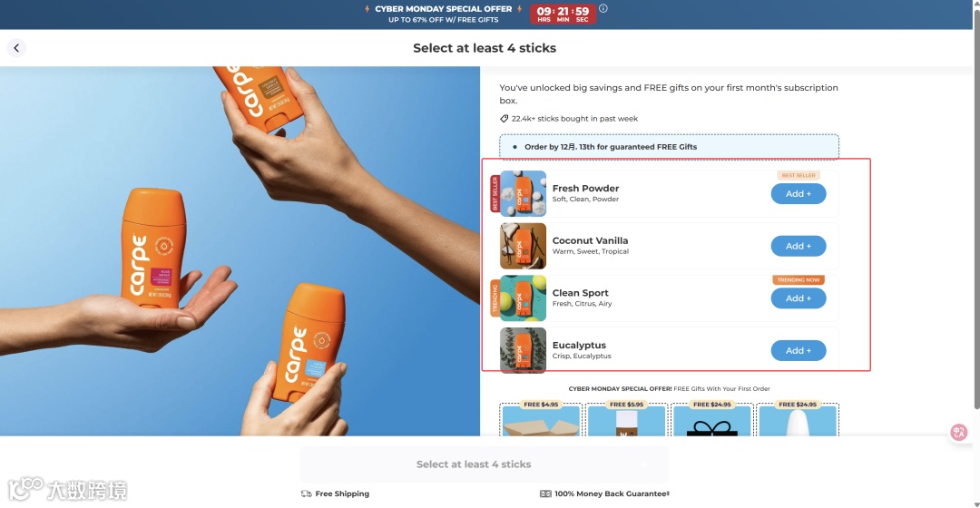Go back using the left chevron button
The width and height of the screenshot is (980, 508).
(x=16, y=48)
